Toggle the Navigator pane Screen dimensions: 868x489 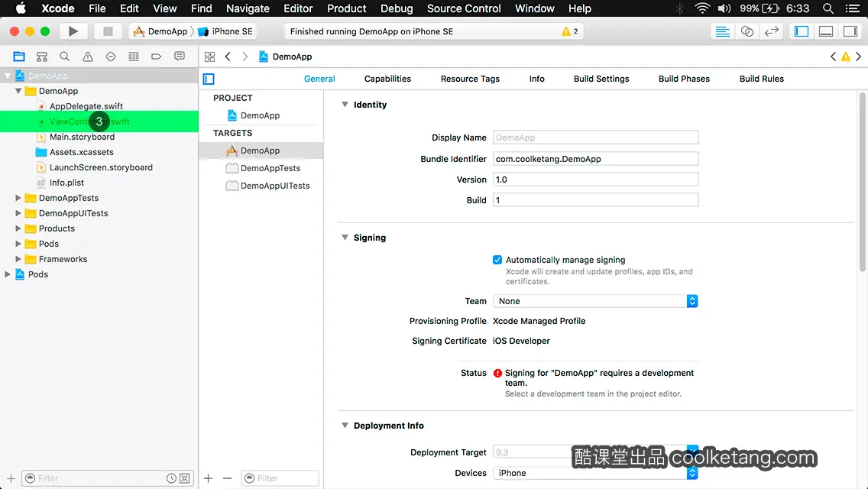[802, 31]
